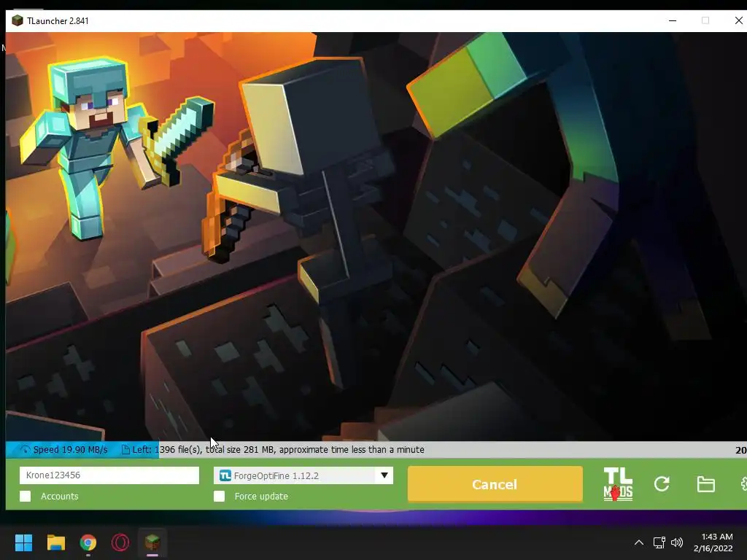Click the refresh arrow icon
This screenshot has height=560, width=747.
[x=662, y=484]
